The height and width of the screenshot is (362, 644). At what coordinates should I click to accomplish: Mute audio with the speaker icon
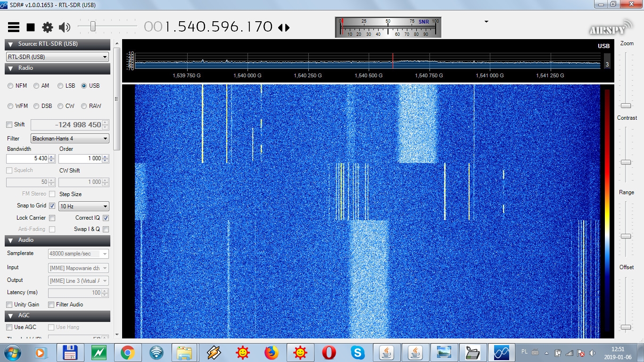tap(65, 27)
